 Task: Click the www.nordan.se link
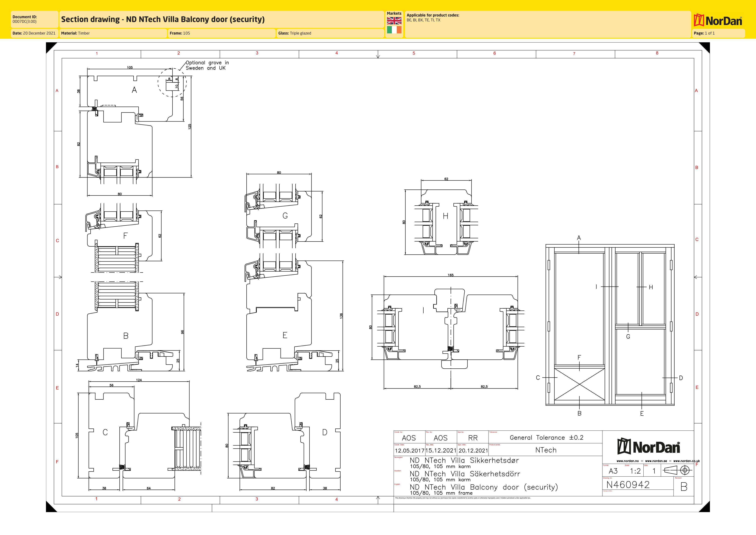[x=656, y=461]
